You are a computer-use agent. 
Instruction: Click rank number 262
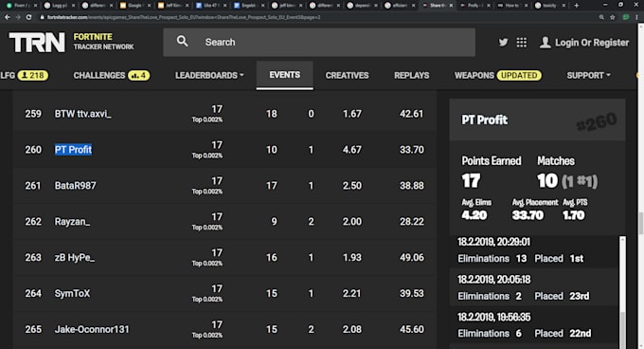[x=33, y=222]
